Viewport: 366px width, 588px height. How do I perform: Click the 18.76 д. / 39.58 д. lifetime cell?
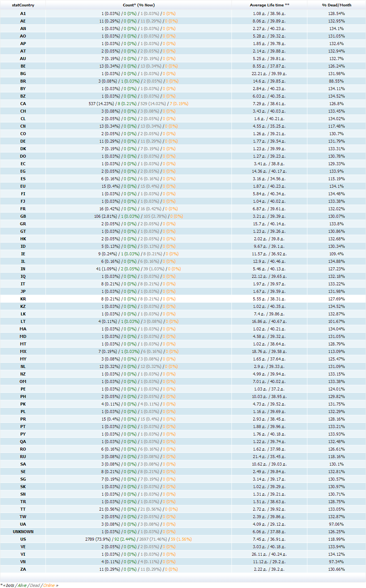point(269,351)
